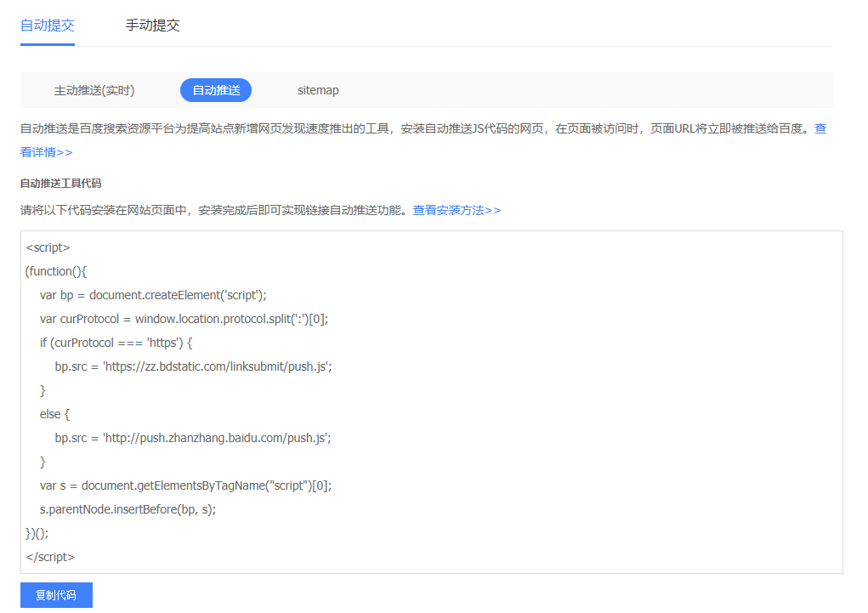Image resolution: width=868 pixels, height=613 pixels.
Task: Switch to the 自动提交 tab
Action: (48, 26)
